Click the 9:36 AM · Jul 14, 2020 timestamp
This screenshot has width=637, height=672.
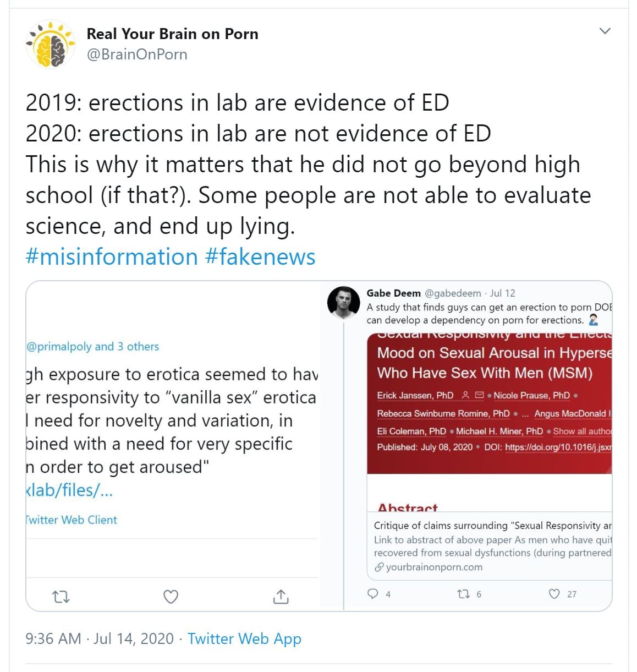[100, 638]
